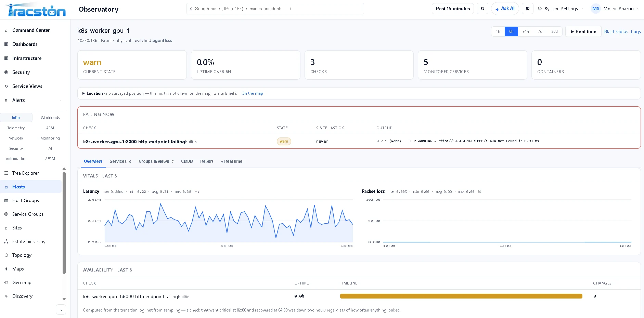The height and width of the screenshot is (318, 644).
Task: Click the MS user avatar
Action: coord(596,9)
